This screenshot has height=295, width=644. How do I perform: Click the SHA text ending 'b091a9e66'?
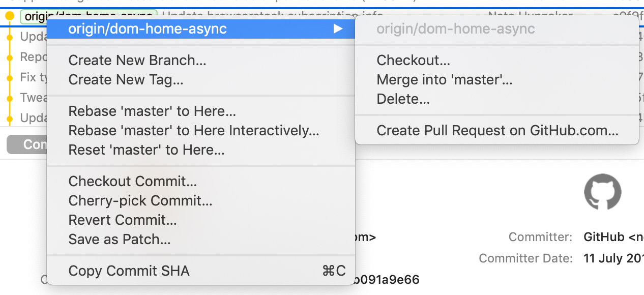click(x=387, y=279)
